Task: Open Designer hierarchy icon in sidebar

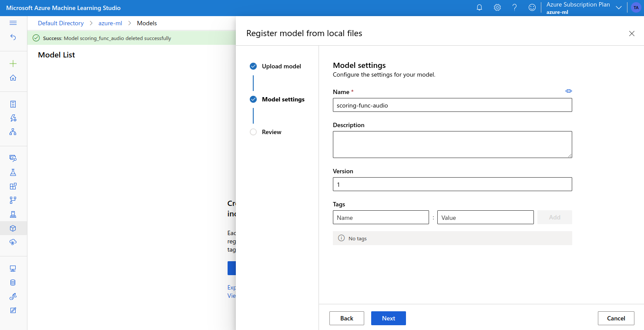Action: [13, 132]
